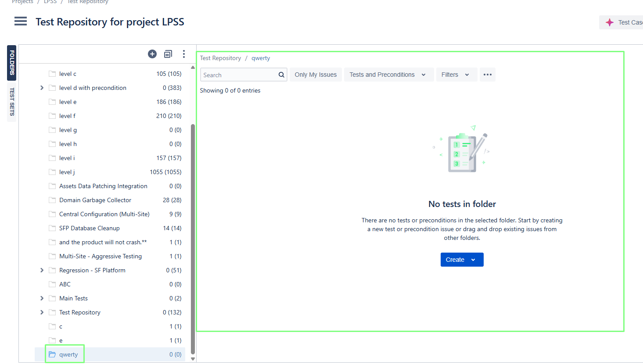Switch to the TEST SETS side tab
Image resolution: width=643 pixels, height=364 pixels.
point(12,102)
